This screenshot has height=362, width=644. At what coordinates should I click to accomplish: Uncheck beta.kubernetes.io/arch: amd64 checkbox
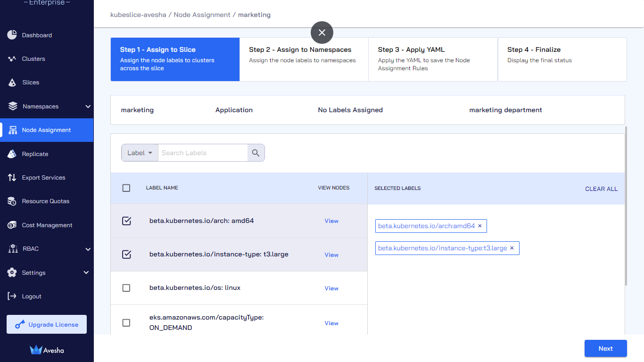coord(126,221)
